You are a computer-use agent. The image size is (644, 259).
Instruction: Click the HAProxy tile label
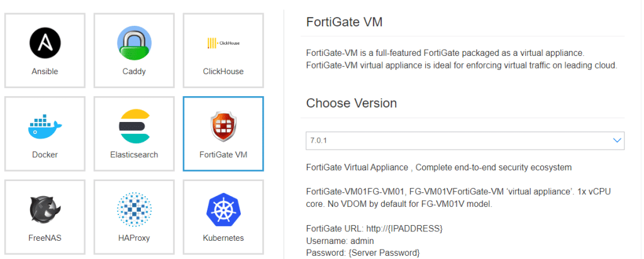pyautogui.click(x=134, y=238)
